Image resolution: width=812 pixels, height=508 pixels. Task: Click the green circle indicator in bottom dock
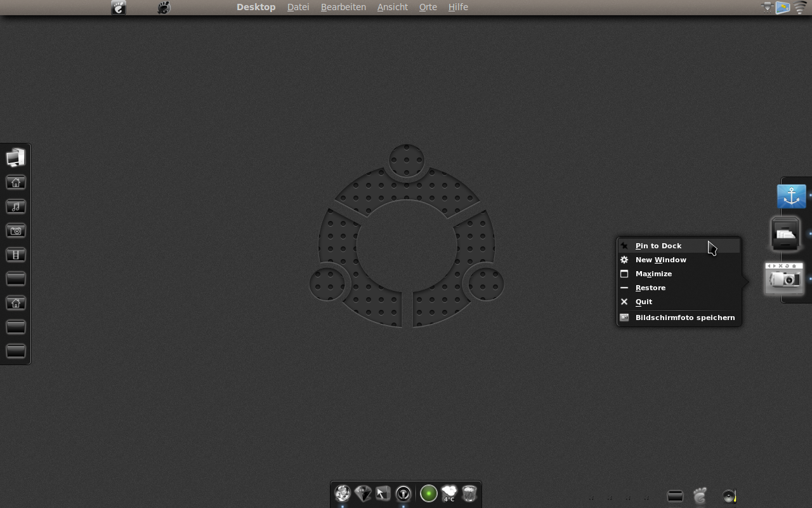tap(429, 493)
